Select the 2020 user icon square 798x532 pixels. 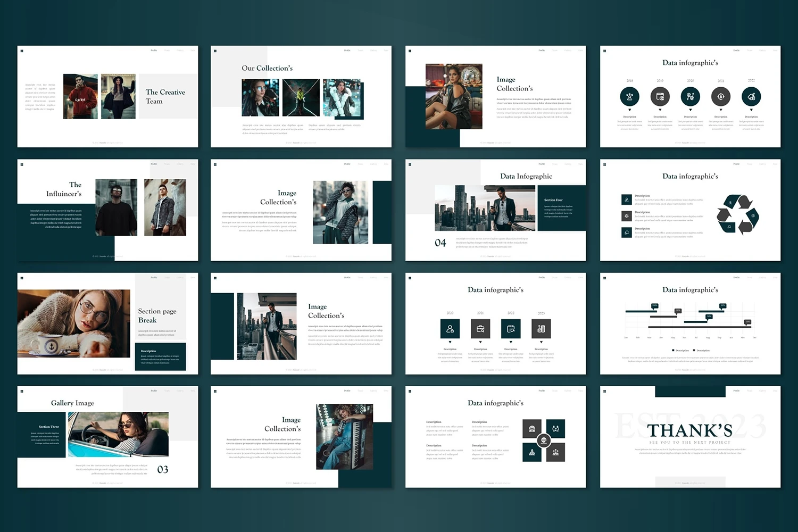click(x=450, y=329)
